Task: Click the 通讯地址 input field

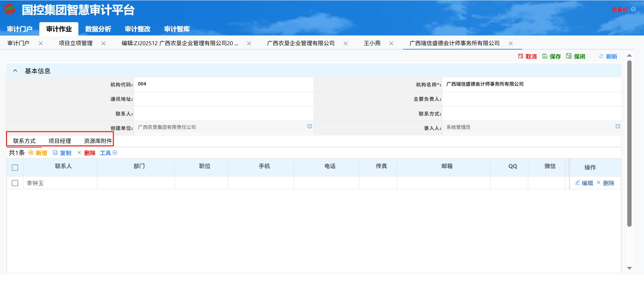Action: click(x=223, y=99)
